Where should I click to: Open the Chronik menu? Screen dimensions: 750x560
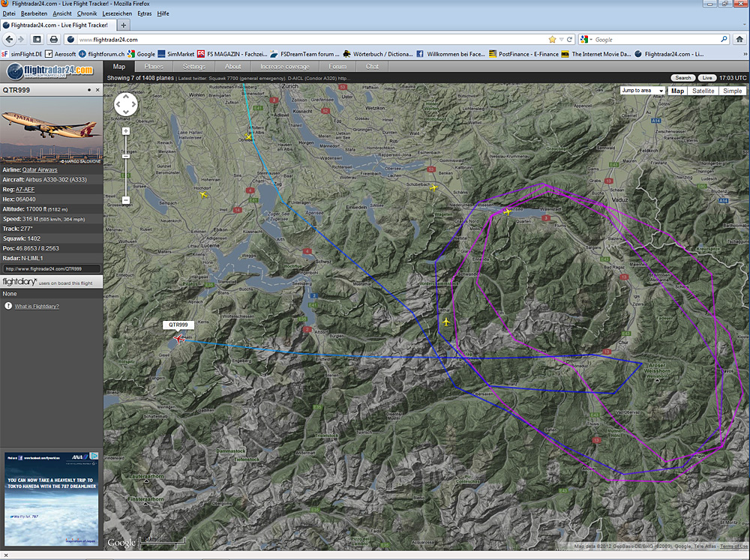coord(87,13)
